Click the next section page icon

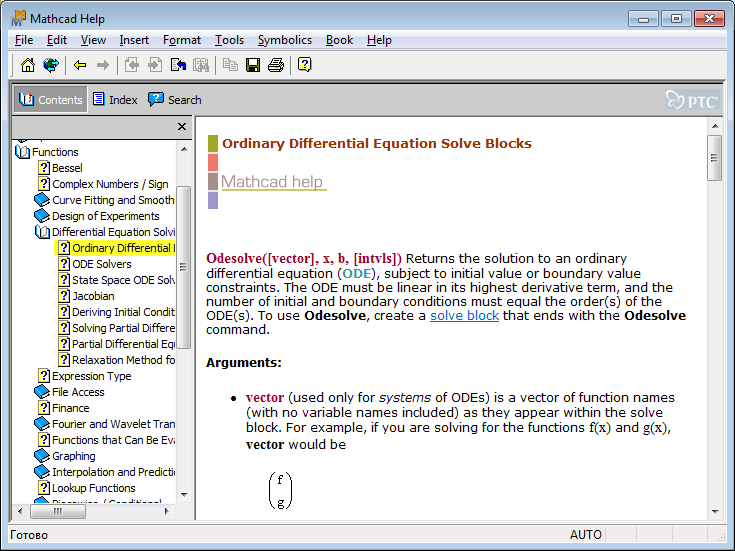point(155,65)
